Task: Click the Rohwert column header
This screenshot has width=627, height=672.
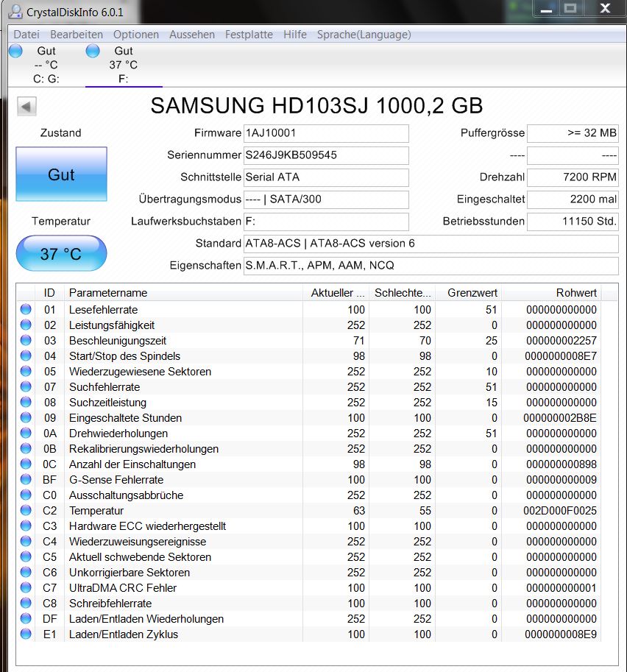Action: pos(552,293)
